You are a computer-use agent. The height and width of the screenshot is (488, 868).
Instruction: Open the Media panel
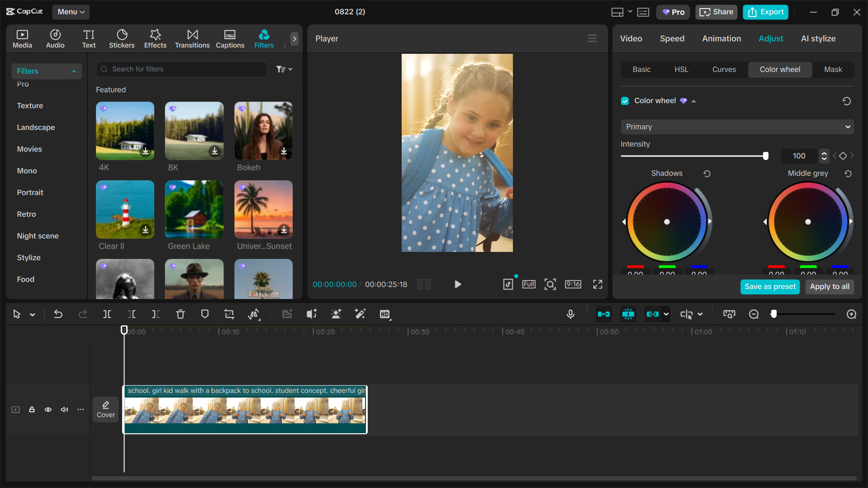(x=22, y=38)
